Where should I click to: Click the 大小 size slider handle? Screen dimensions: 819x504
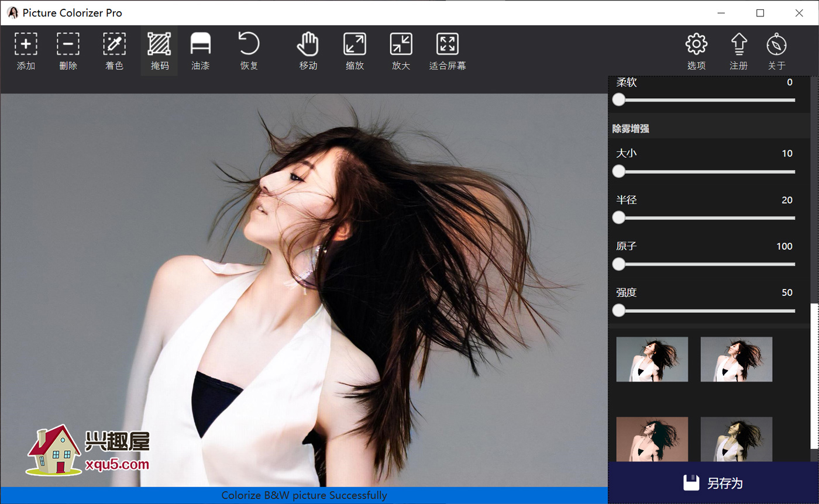[x=618, y=171]
